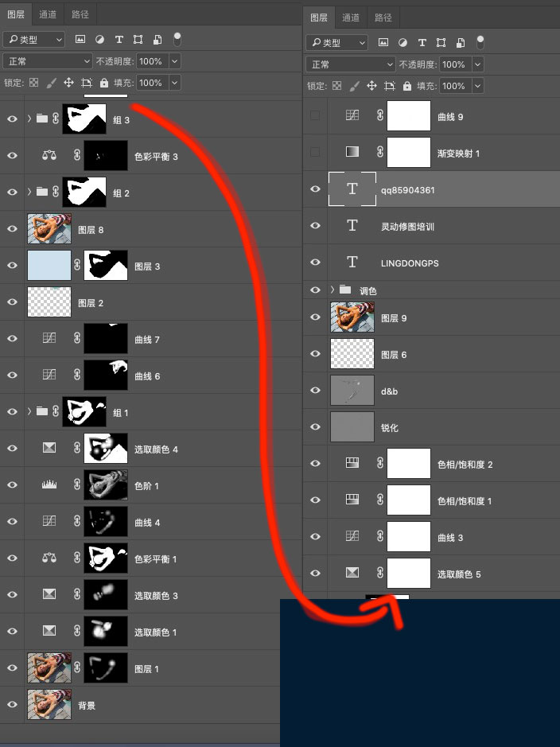Switch to 路径 tab in left panel
The width and height of the screenshot is (560, 747).
80,14
